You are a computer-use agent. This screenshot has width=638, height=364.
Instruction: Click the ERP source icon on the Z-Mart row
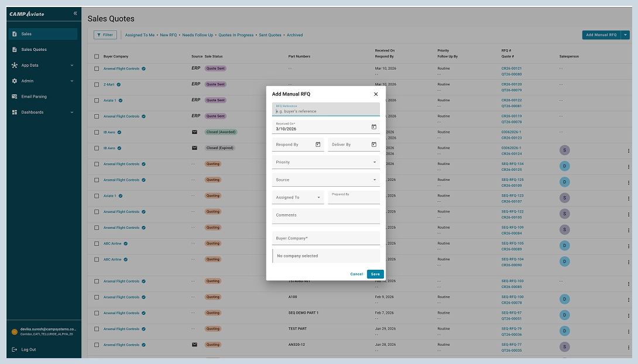point(195,84)
